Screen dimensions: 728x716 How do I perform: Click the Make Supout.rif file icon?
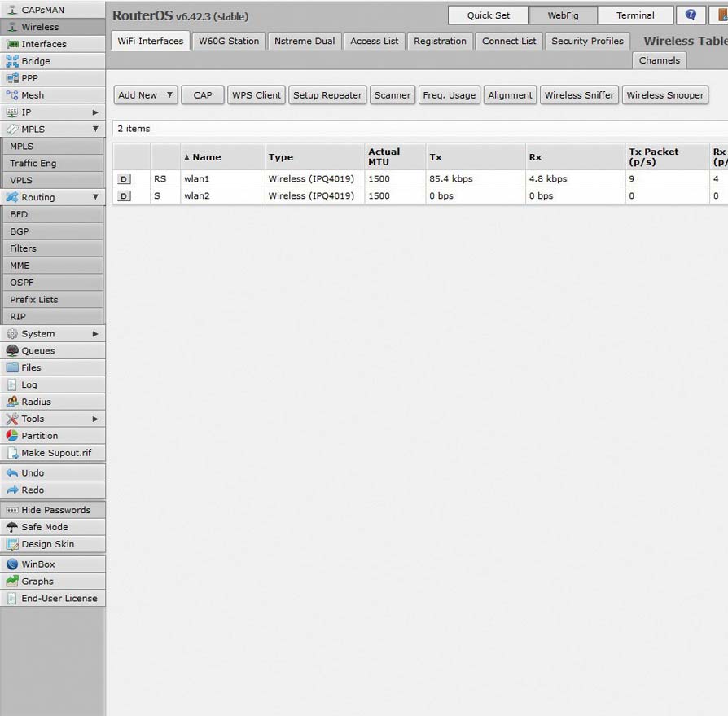click(12, 453)
